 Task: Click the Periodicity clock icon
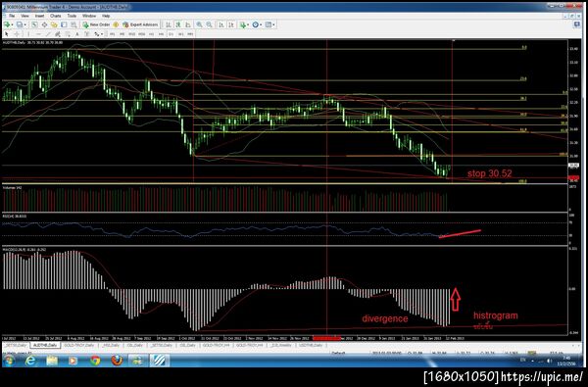pos(256,24)
